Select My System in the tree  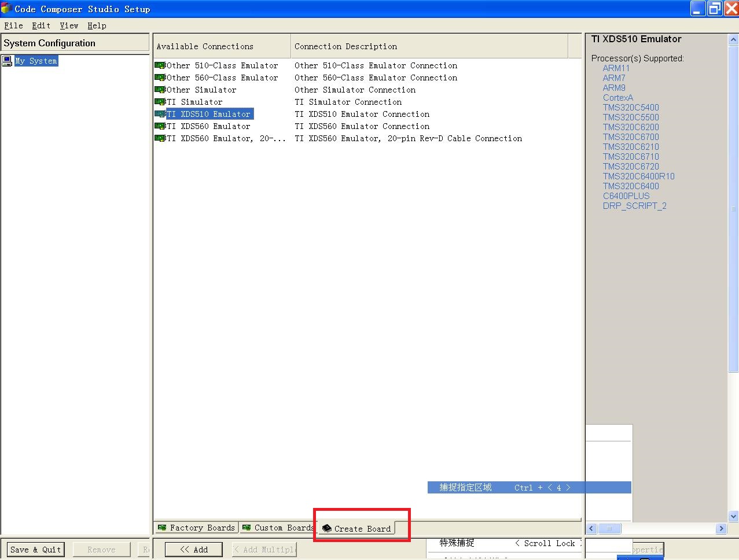[x=36, y=61]
